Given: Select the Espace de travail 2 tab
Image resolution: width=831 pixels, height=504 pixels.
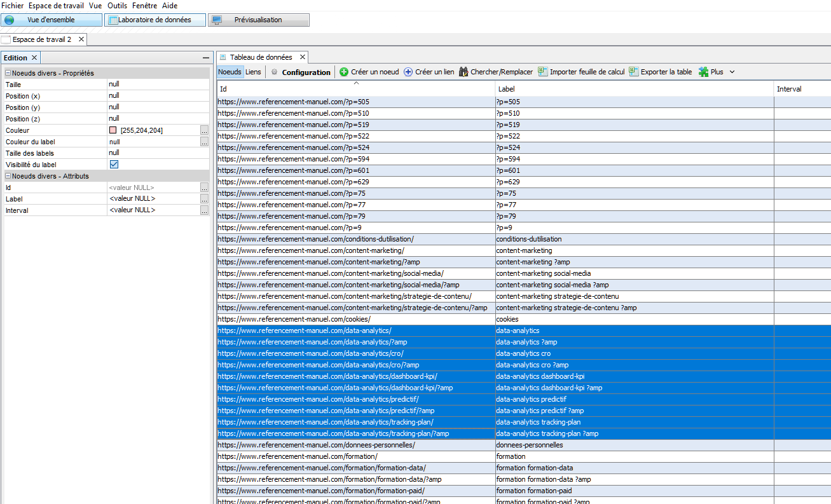Looking at the screenshot, I should pyautogui.click(x=42, y=39).
